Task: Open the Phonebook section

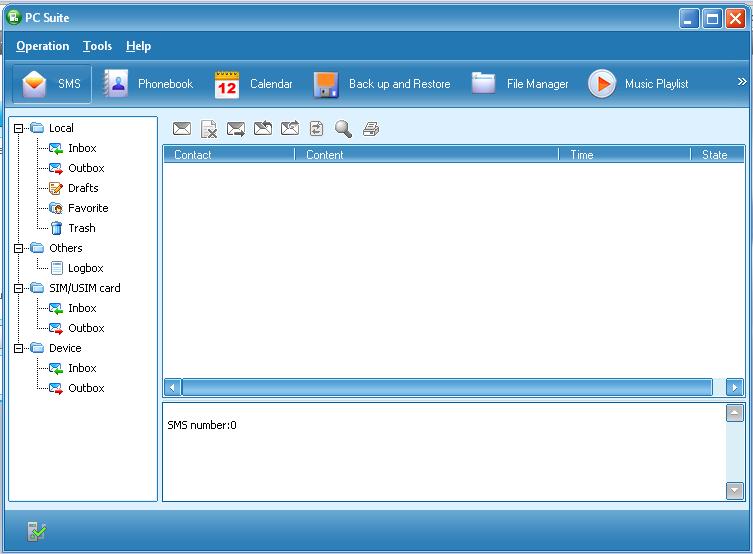Action: pos(148,84)
